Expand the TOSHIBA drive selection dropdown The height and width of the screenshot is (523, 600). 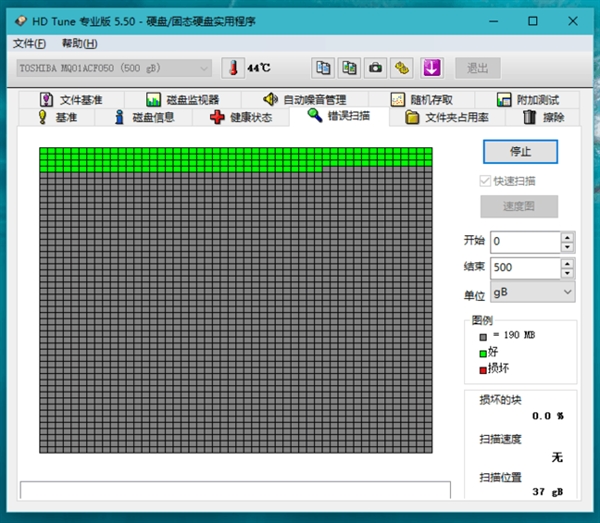click(x=204, y=68)
